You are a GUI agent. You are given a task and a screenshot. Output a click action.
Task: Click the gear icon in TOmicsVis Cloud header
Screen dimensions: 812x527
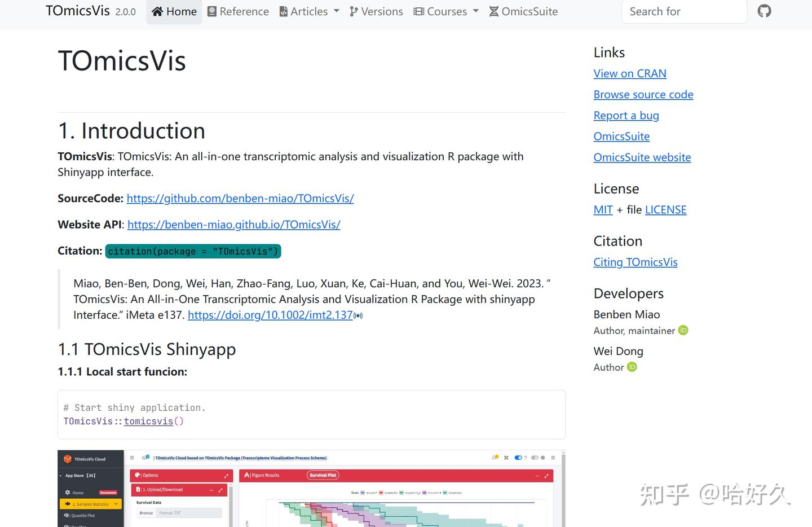point(543,458)
